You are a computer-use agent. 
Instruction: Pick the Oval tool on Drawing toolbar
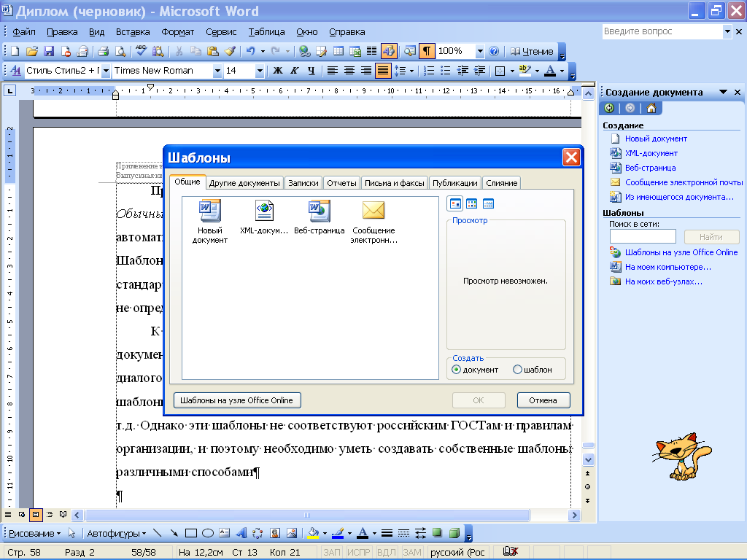click(207, 533)
